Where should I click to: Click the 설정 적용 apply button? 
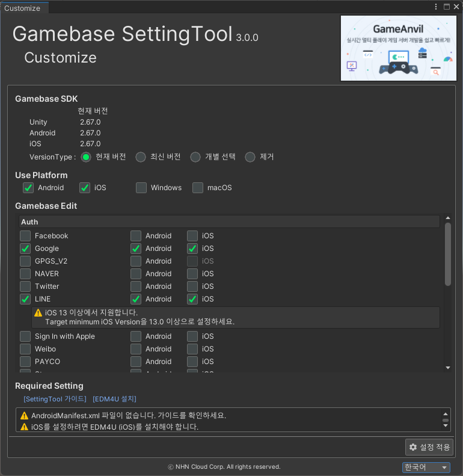[429, 447]
